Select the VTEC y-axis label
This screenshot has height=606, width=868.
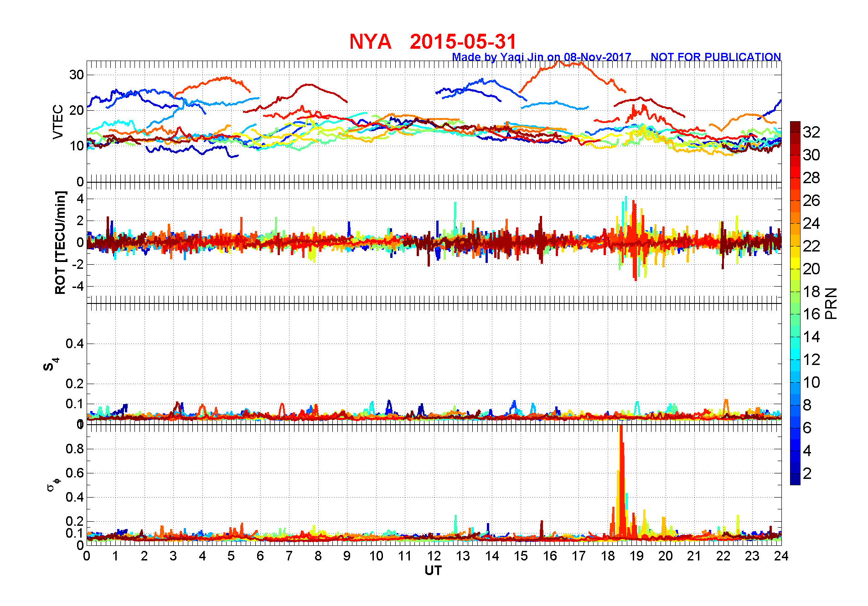58,122
